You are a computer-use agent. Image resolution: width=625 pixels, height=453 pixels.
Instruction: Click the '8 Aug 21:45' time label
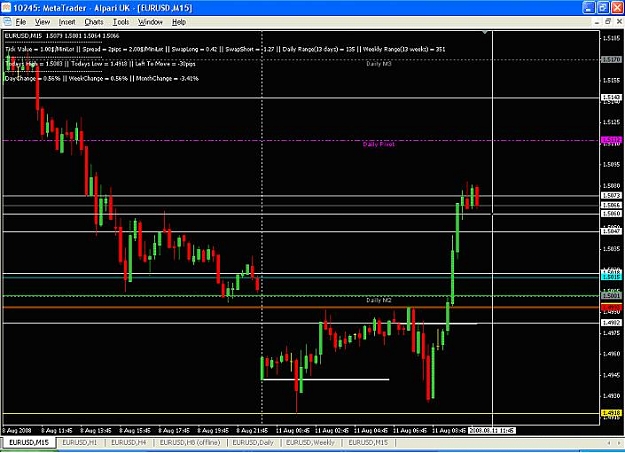252,431
